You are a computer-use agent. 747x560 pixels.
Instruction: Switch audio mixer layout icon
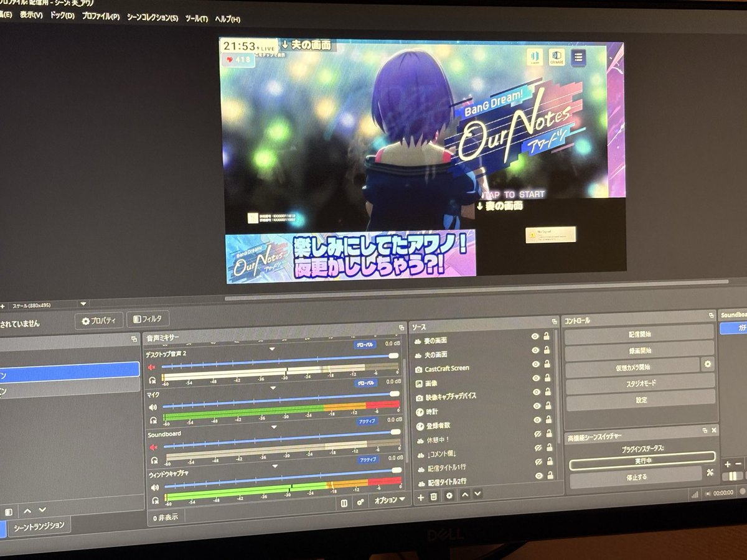click(x=344, y=503)
